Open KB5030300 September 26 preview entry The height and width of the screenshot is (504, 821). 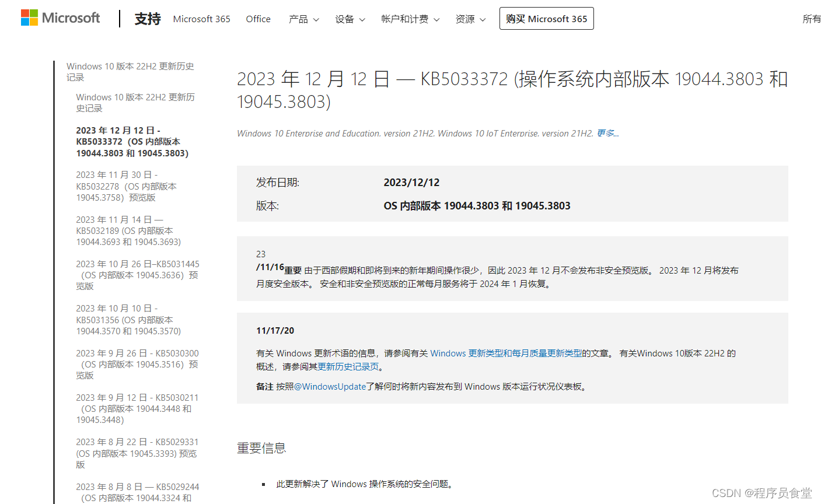pos(138,364)
